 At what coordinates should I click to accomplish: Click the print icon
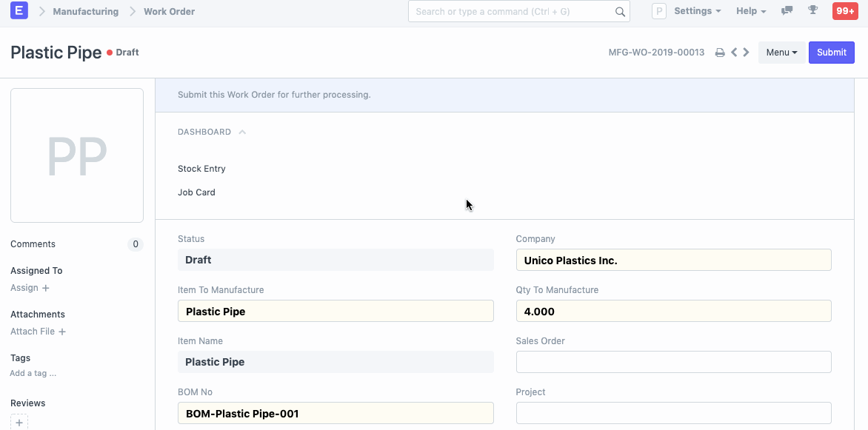coord(719,53)
